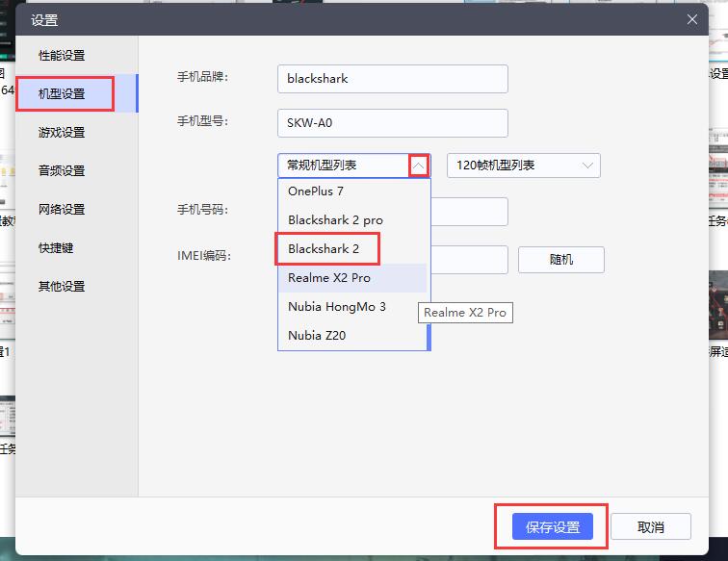Click the 手机品牌 input field

click(x=392, y=79)
